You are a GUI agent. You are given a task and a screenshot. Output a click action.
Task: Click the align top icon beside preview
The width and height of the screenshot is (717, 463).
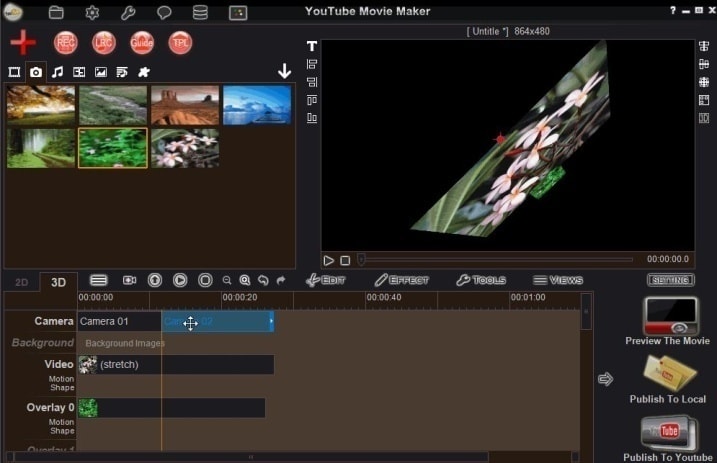pos(312,100)
